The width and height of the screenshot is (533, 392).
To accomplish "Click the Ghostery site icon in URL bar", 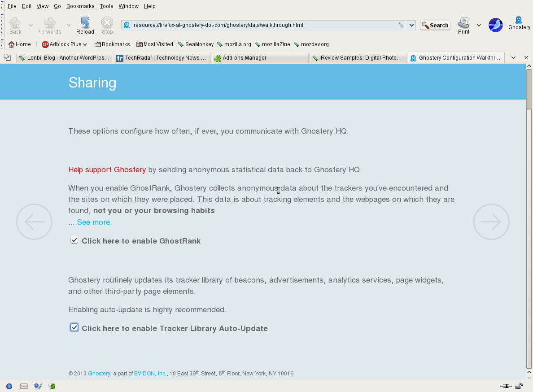I will (x=127, y=25).
